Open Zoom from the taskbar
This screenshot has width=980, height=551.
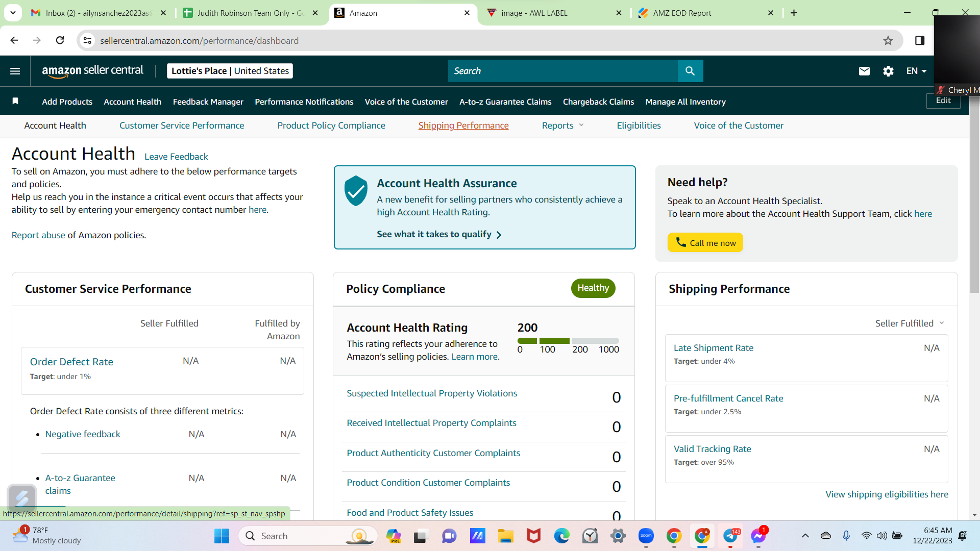pyautogui.click(x=646, y=536)
